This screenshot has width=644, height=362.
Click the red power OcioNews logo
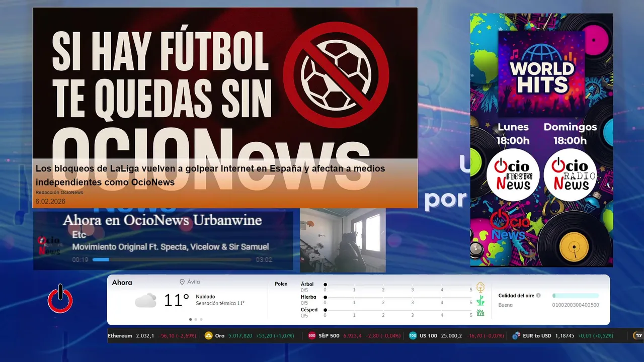(60, 299)
